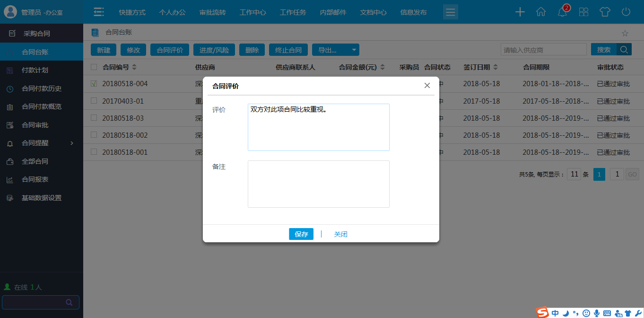Click the hamburger menu icon beside 信息发布
The height and width of the screenshot is (318, 644).
[x=450, y=12]
